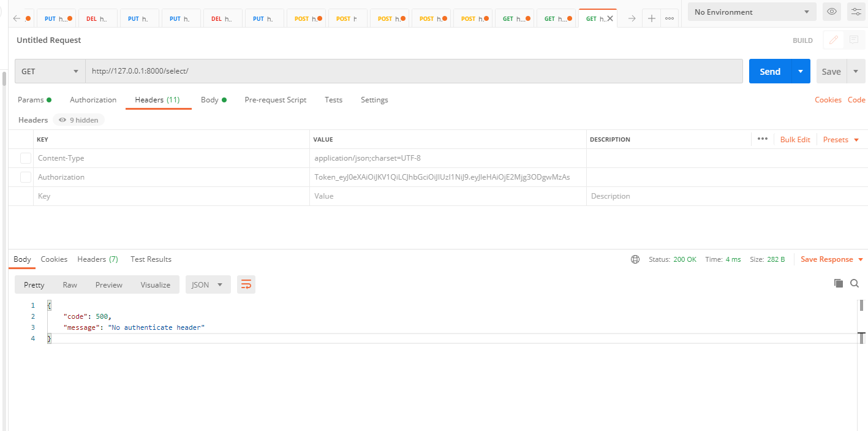
Task: Select Raw response view
Action: coord(70,284)
